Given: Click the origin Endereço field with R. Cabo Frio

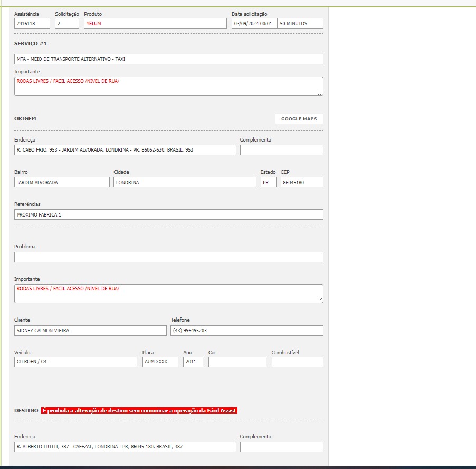Looking at the screenshot, I should (x=125, y=150).
